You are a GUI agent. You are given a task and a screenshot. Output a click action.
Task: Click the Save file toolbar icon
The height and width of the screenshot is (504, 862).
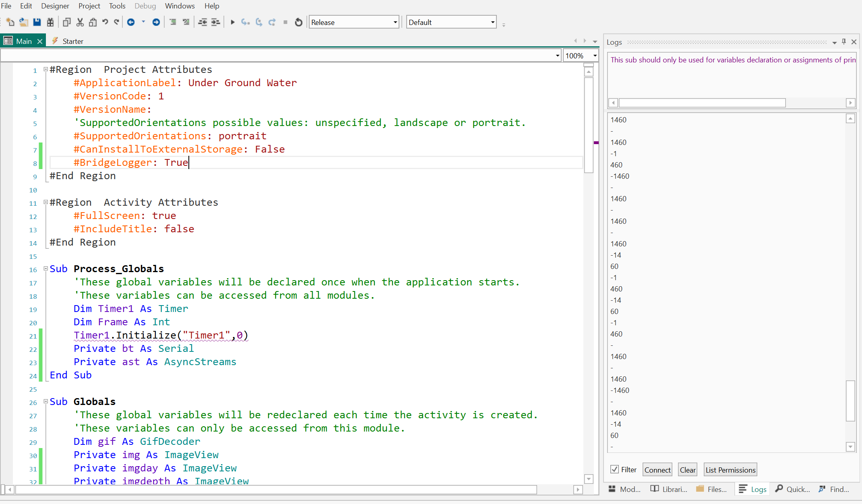pyautogui.click(x=37, y=22)
